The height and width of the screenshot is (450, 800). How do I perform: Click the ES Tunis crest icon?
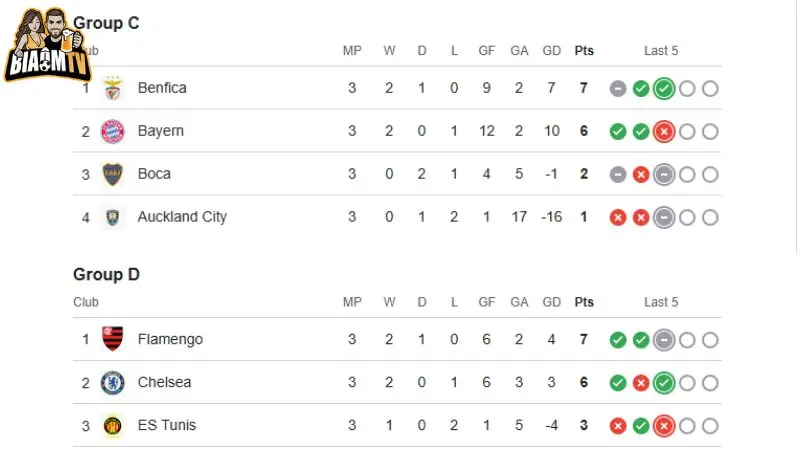coord(113,425)
